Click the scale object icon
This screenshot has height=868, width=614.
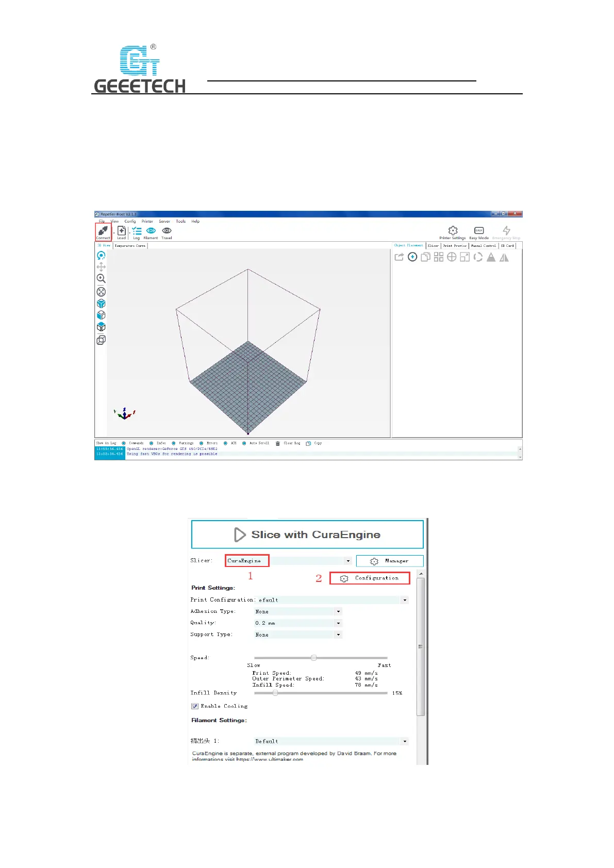pos(464,257)
